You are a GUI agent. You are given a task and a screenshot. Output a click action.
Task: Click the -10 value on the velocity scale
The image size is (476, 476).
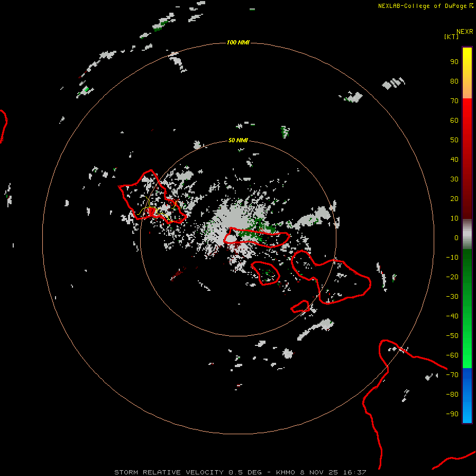click(x=452, y=258)
